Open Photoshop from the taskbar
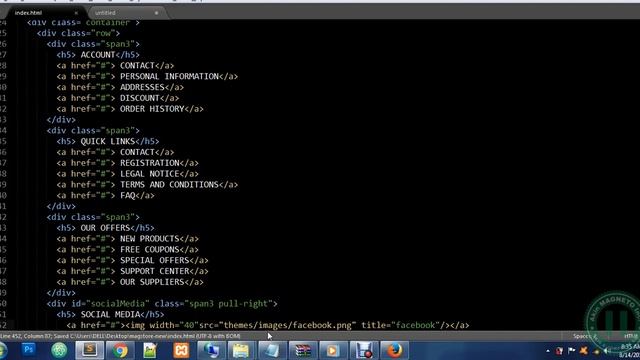The width and height of the screenshot is (640, 360). [29, 350]
